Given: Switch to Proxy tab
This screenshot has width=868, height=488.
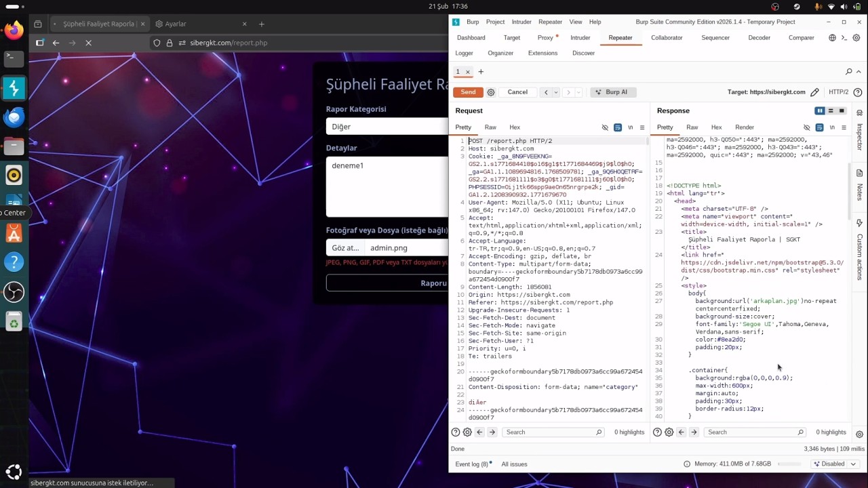Looking at the screenshot, I should click(x=545, y=38).
